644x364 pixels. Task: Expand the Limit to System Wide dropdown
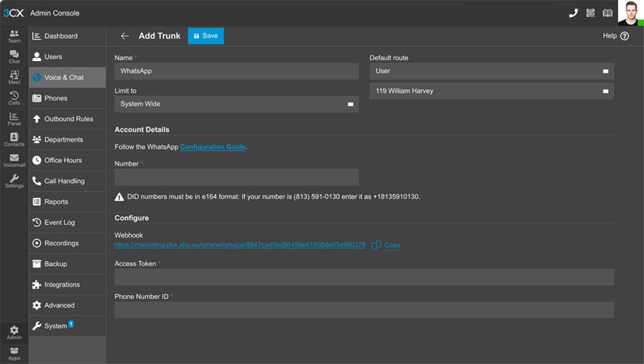point(236,104)
